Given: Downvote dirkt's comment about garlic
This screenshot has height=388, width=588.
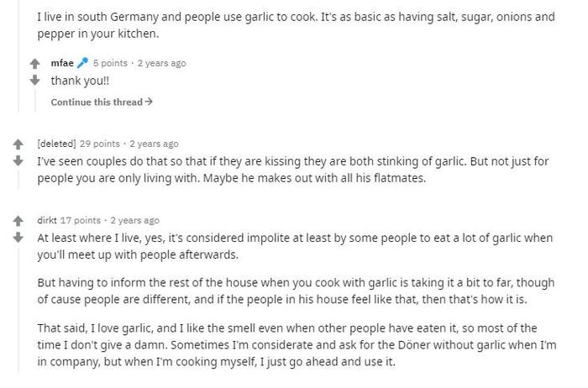Looking at the screenshot, I should click(x=18, y=238).
